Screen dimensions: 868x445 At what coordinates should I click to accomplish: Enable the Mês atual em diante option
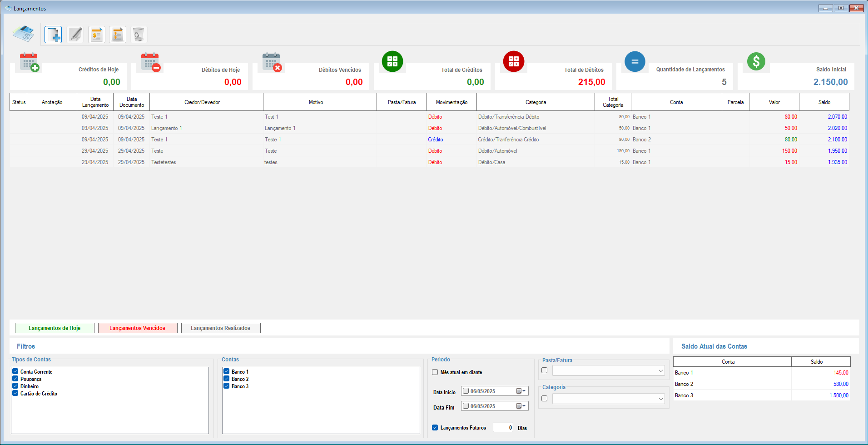pyautogui.click(x=435, y=372)
